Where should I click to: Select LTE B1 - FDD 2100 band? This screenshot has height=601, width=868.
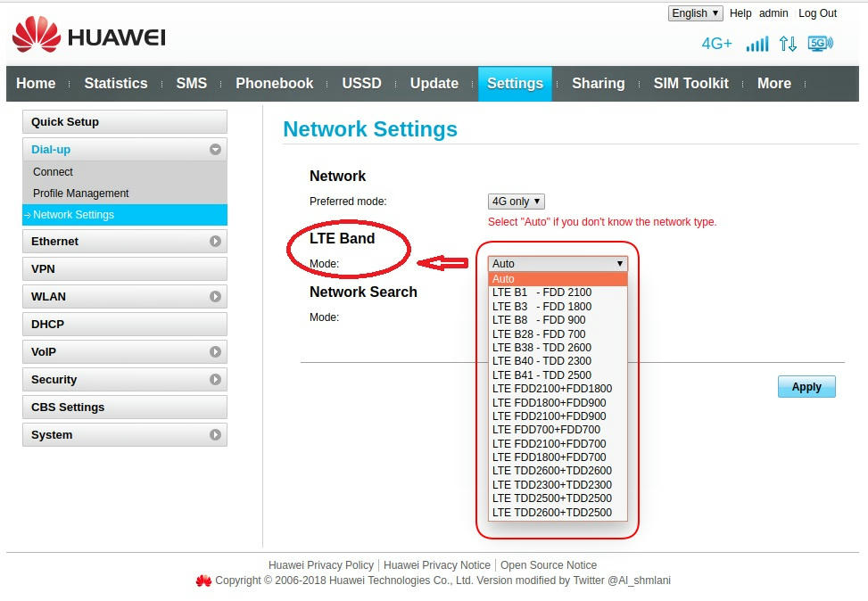coord(558,292)
